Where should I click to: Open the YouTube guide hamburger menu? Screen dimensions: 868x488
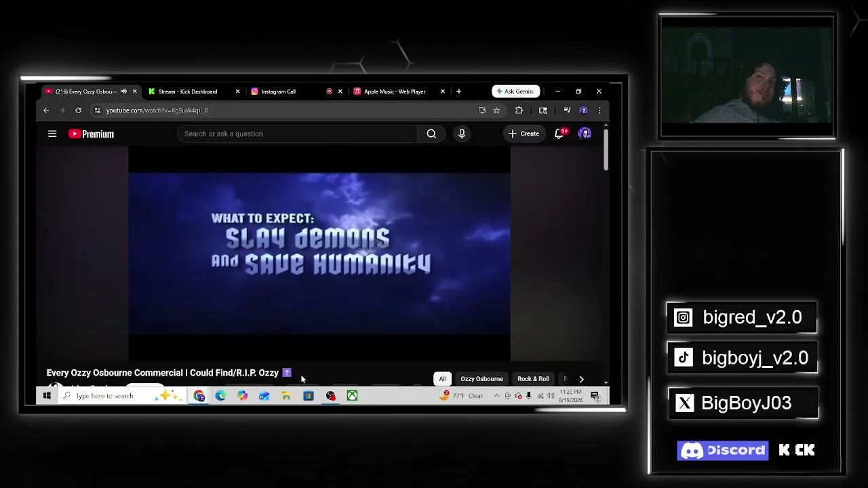(52, 134)
